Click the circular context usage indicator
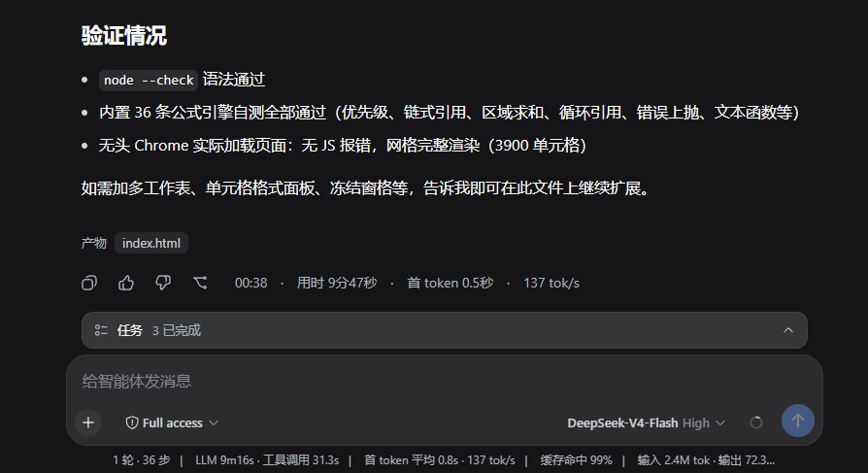Viewport: 868px width, 473px height. tap(756, 422)
